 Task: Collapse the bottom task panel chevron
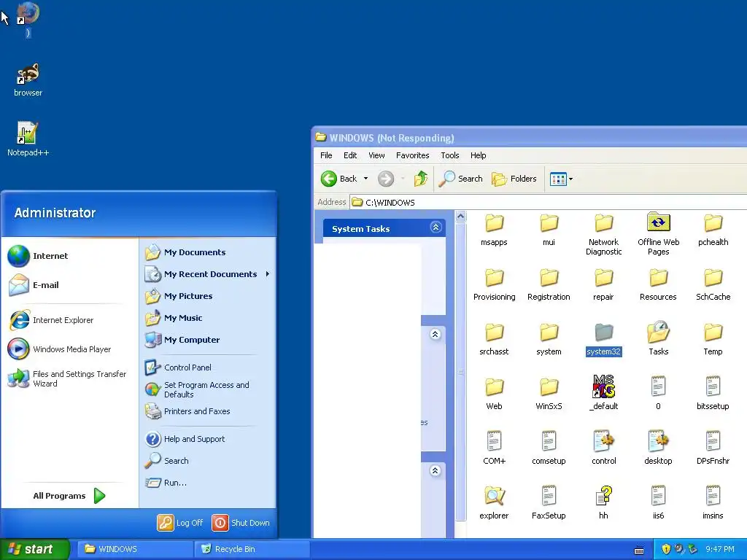(x=435, y=471)
